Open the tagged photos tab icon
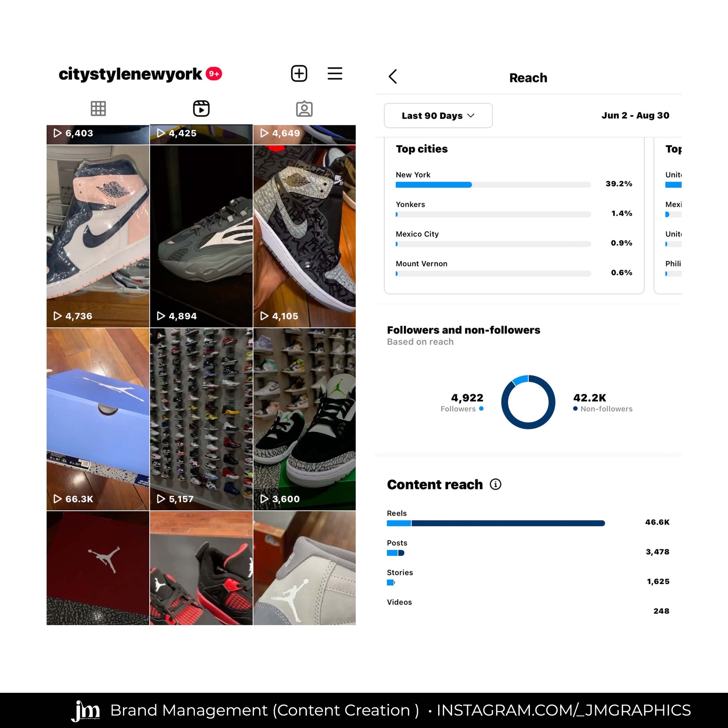 click(304, 108)
